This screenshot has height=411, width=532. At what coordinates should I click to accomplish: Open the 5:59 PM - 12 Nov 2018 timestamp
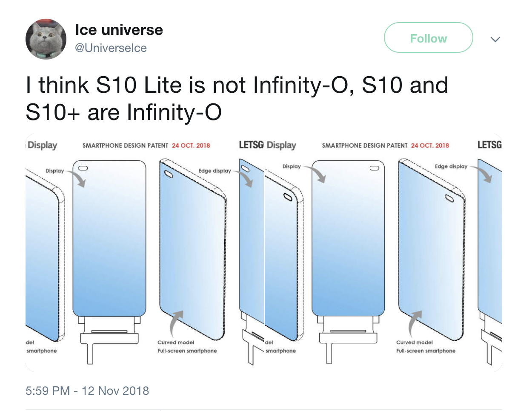87,391
